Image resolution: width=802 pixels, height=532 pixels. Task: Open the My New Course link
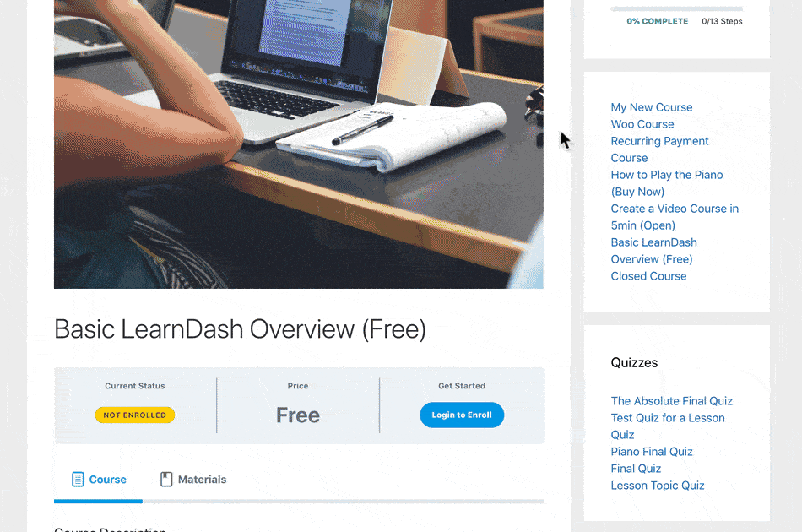click(x=652, y=107)
